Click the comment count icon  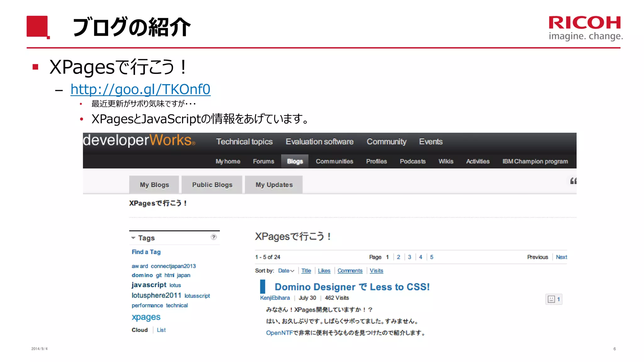point(554,299)
